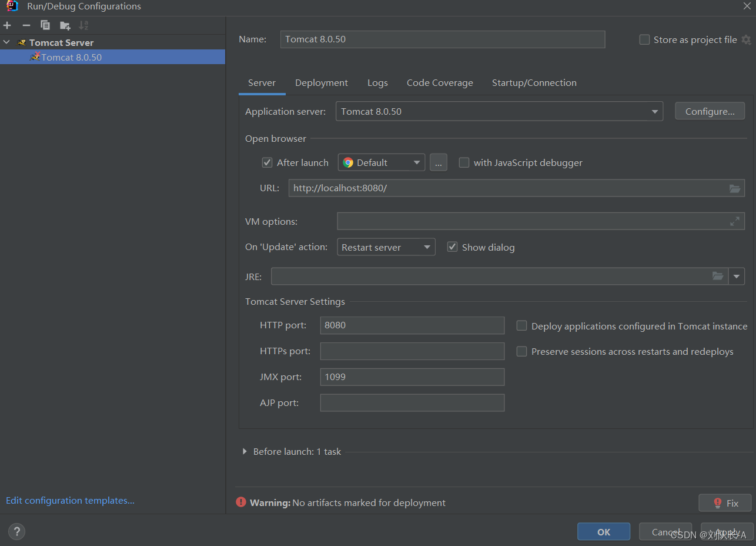The image size is (756, 546).
Task: Add new configuration with plus icon
Action: click(x=7, y=25)
